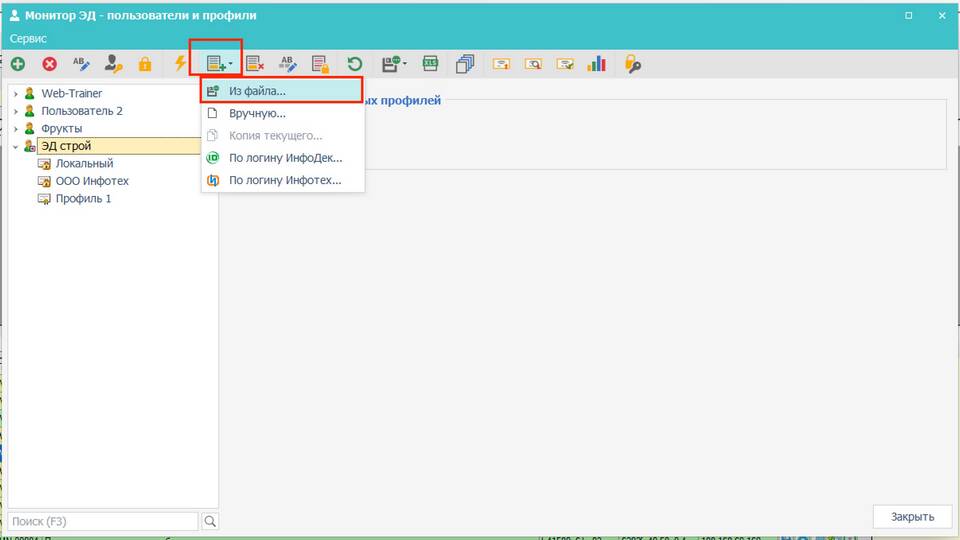Click the green refresh arrow icon
This screenshot has height=540, width=960.
click(x=354, y=64)
